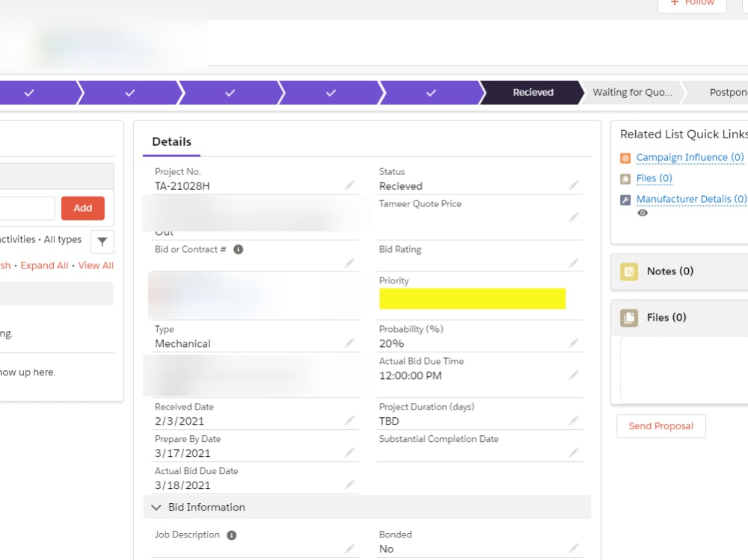The width and height of the screenshot is (748, 560).
Task: Select the Waiting for Quotes stage
Action: pyautogui.click(x=633, y=92)
